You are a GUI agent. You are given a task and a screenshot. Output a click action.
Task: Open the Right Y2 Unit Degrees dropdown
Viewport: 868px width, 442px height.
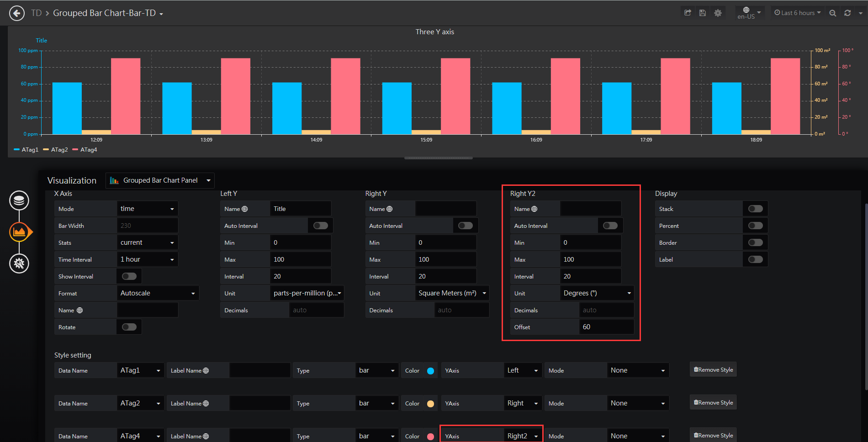pos(597,293)
